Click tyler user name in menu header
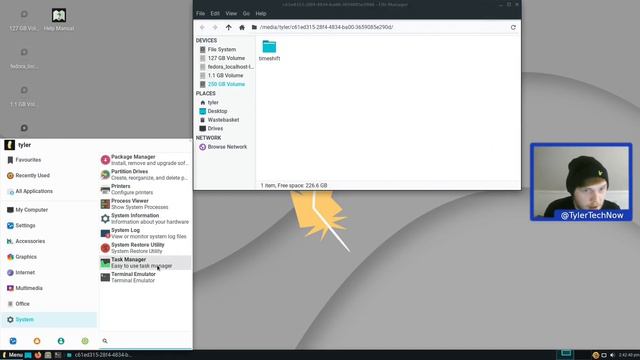 [24, 145]
